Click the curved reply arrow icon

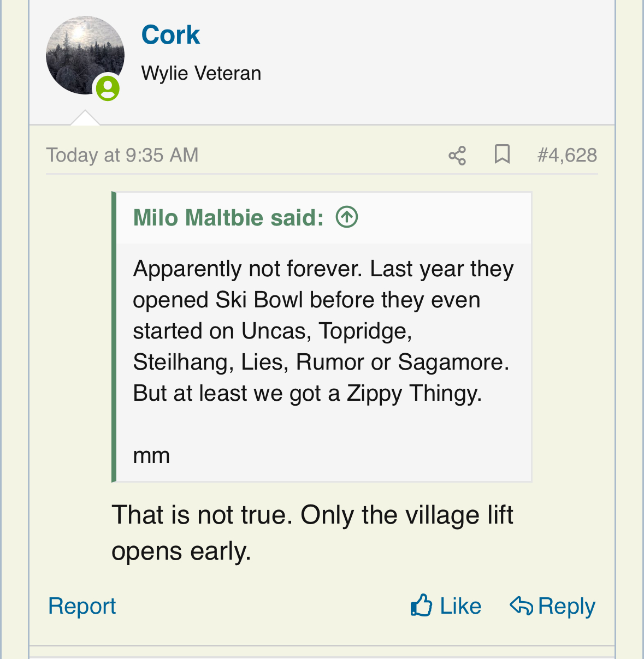point(521,605)
